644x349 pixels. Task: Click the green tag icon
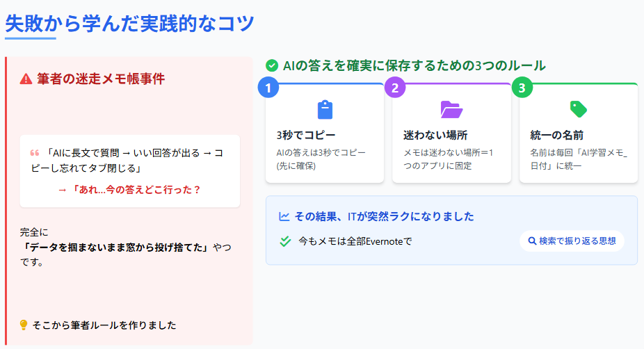(579, 109)
